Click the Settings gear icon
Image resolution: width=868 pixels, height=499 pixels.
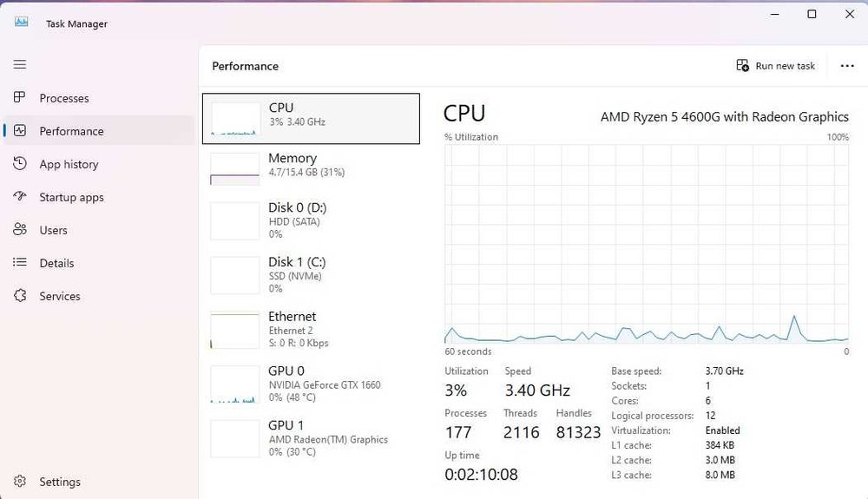click(x=20, y=482)
